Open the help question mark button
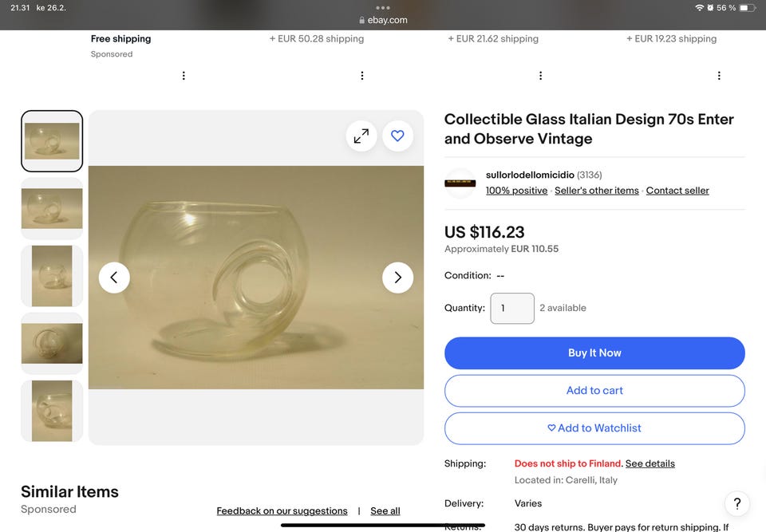Viewport: 766px width, 532px height. tap(737, 503)
